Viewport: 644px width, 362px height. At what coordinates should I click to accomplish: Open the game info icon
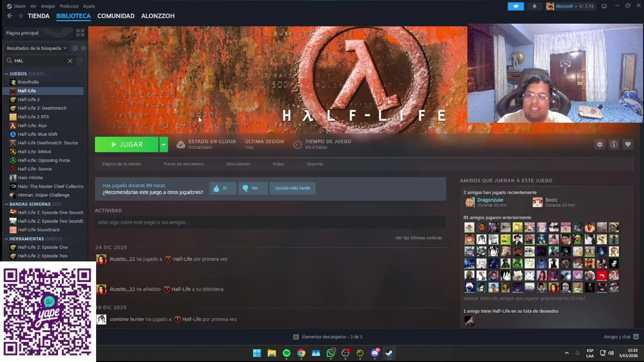614,144
